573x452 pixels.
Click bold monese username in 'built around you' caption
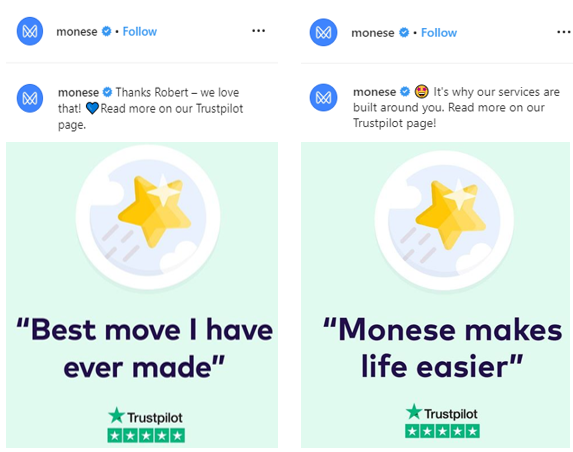pyautogui.click(x=374, y=92)
